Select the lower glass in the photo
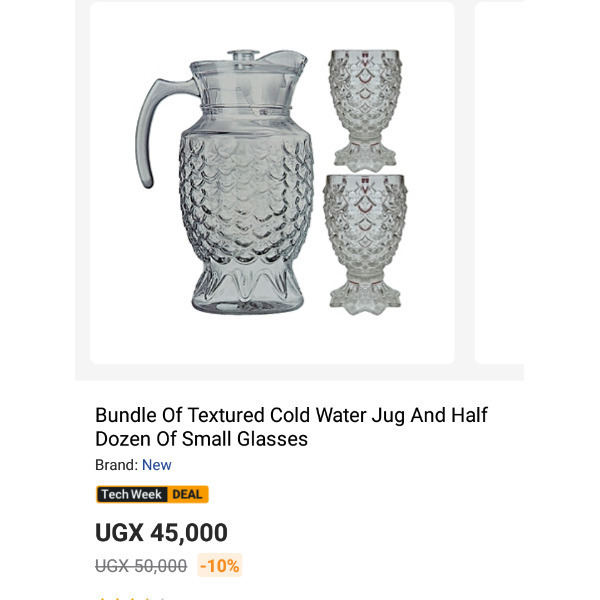600x600 pixels. (x=365, y=245)
